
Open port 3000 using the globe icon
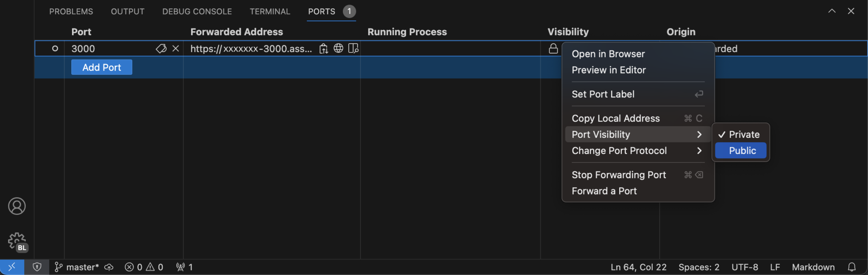tap(338, 48)
